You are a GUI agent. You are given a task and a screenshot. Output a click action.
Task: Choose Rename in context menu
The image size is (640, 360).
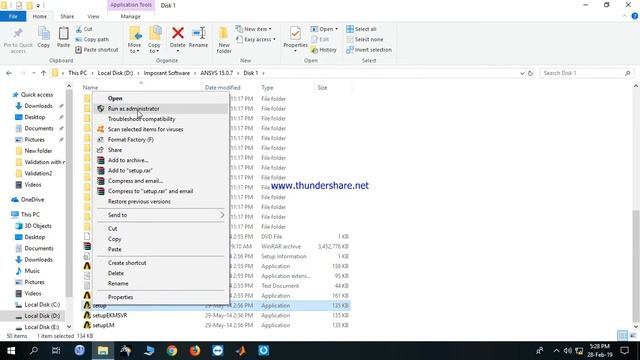click(161, 283)
